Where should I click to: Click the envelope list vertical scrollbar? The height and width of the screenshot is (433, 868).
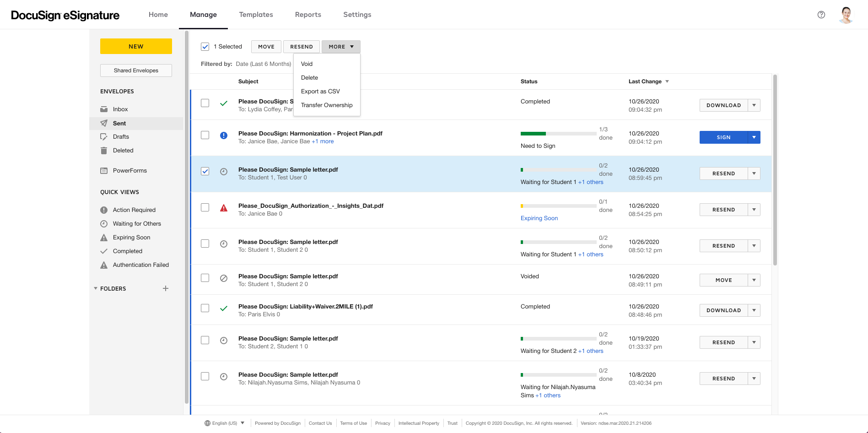tap(775, 170)
